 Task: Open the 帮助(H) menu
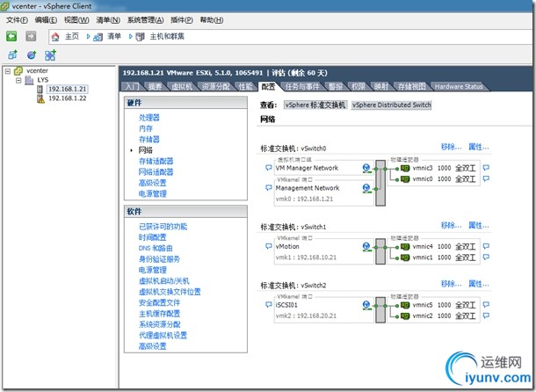pyautogui.click(x=212, y=20)
